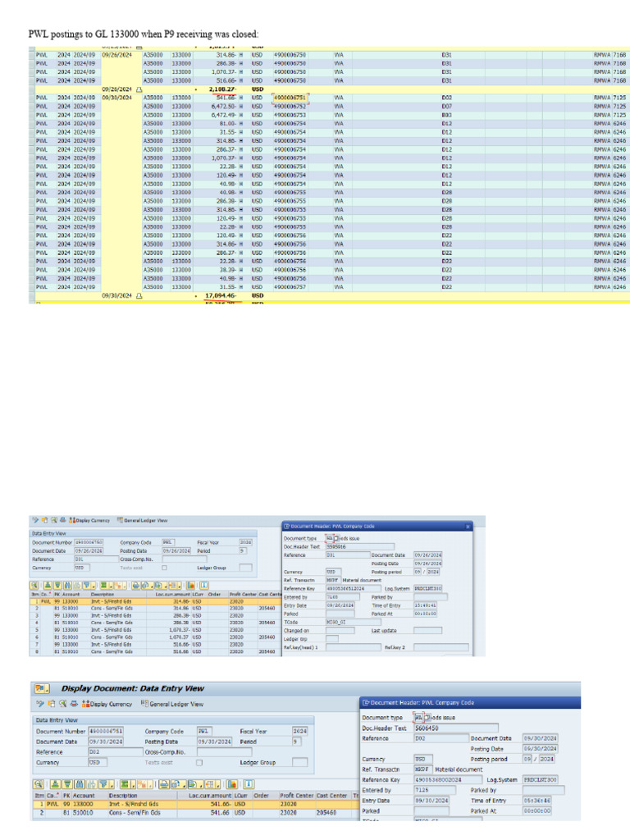This screenshot has height=840, width=630.
Task: Toggle Texts exist checkbox in lower Display Document window
Action: tap(199, 762)
